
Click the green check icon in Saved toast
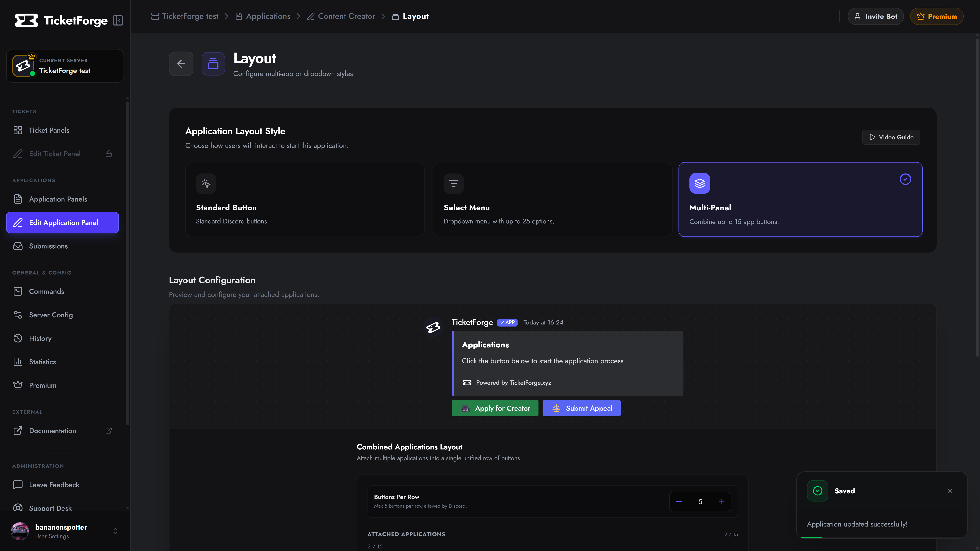(818, 491)
